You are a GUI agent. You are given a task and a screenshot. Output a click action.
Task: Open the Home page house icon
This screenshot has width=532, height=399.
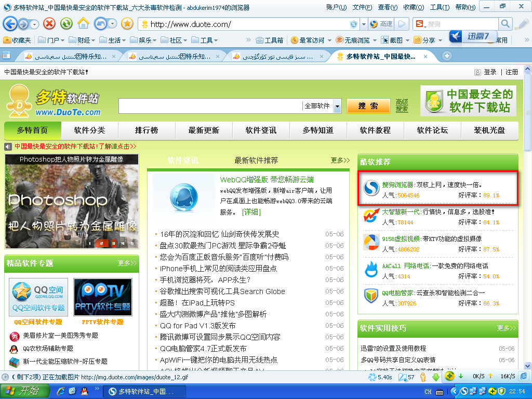click(x=83, y=23)
